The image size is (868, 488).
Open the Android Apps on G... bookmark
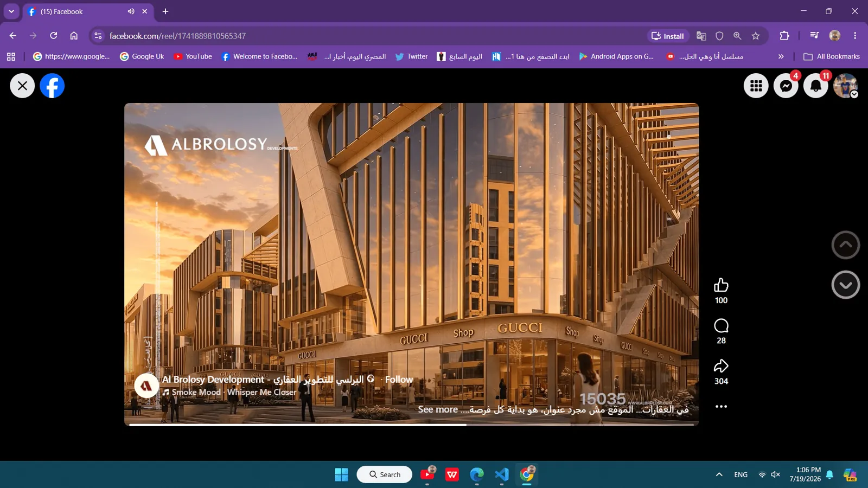click(x=616, y=56)
